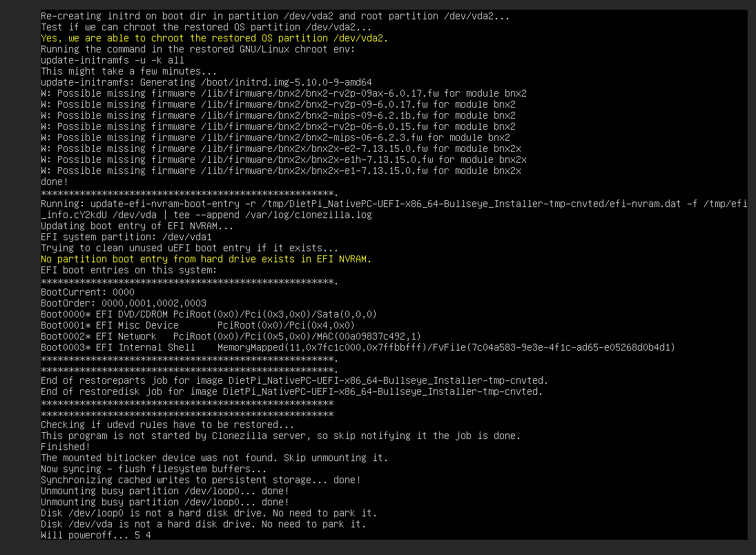
Task: Click the 'Finished!' status line
Action: [x=66, y=447]
